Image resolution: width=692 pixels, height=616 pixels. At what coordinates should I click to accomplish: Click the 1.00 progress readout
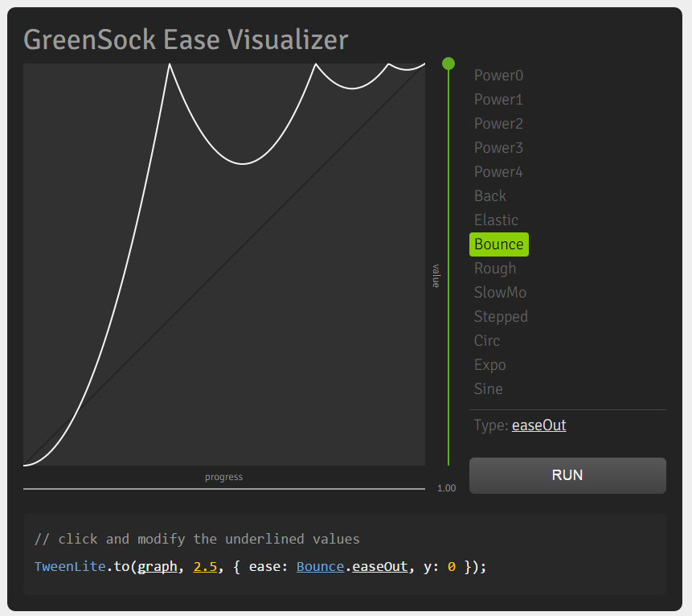pyautogui.click(x=447, y=488)
